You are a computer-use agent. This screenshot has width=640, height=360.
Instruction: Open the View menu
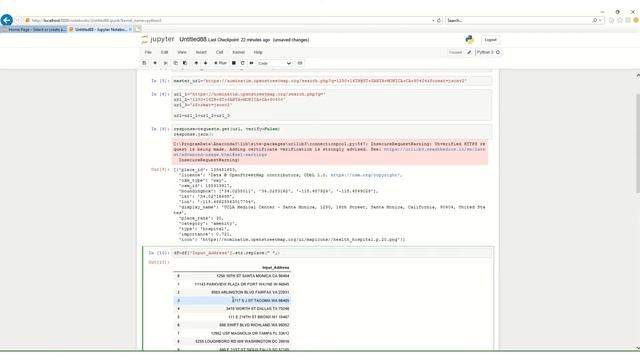pos(182,52)
